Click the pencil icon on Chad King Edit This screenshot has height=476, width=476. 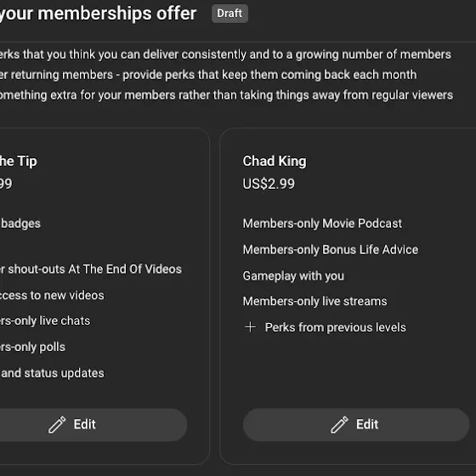click(339, 424)
